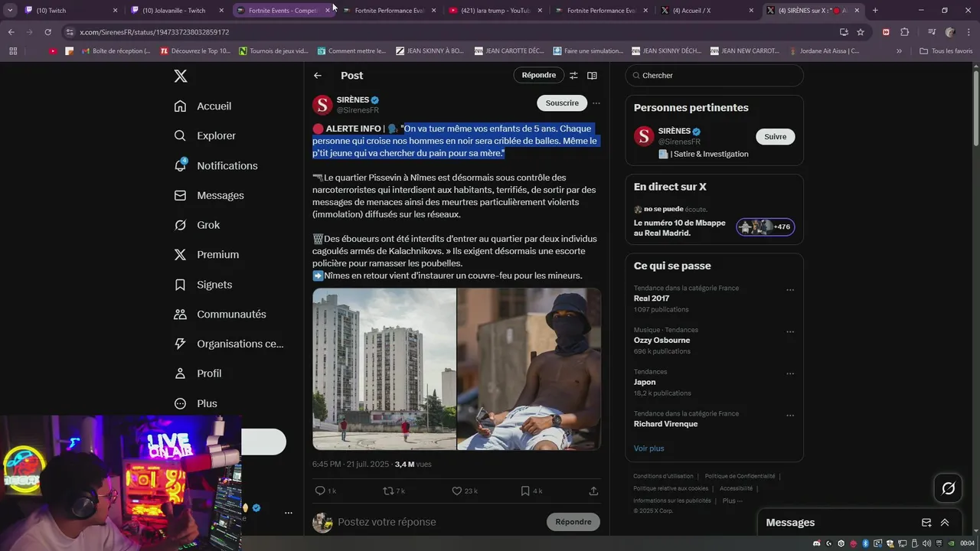Bookmark this page with the star icon

click(x=861, y=32)
